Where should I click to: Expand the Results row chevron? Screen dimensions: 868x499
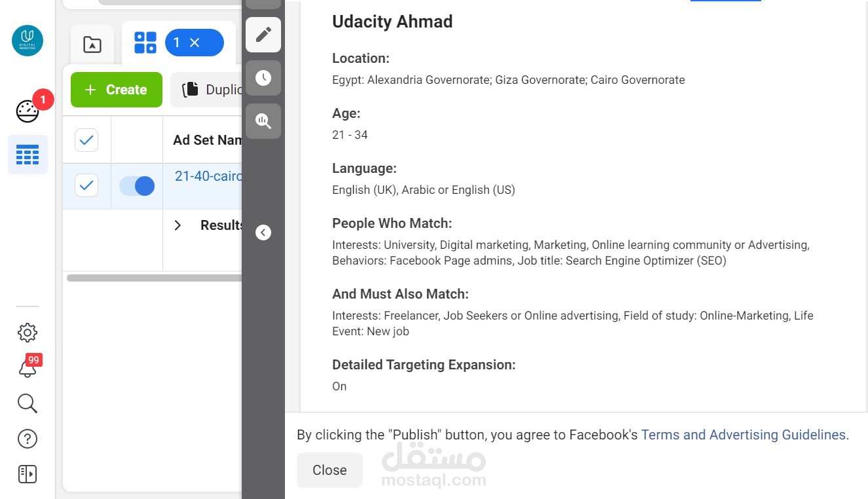coord(178,225)
